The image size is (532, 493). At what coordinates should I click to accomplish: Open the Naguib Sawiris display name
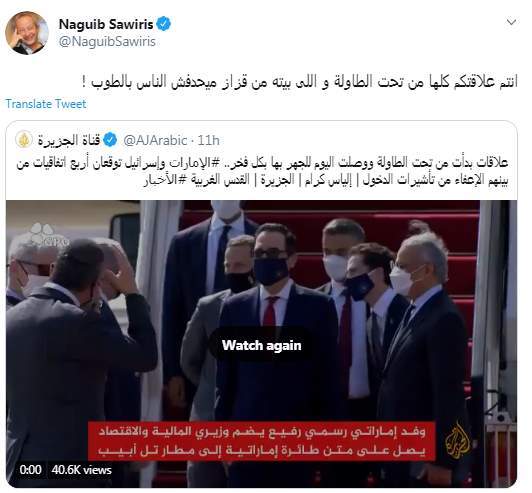tap(106, 24)
